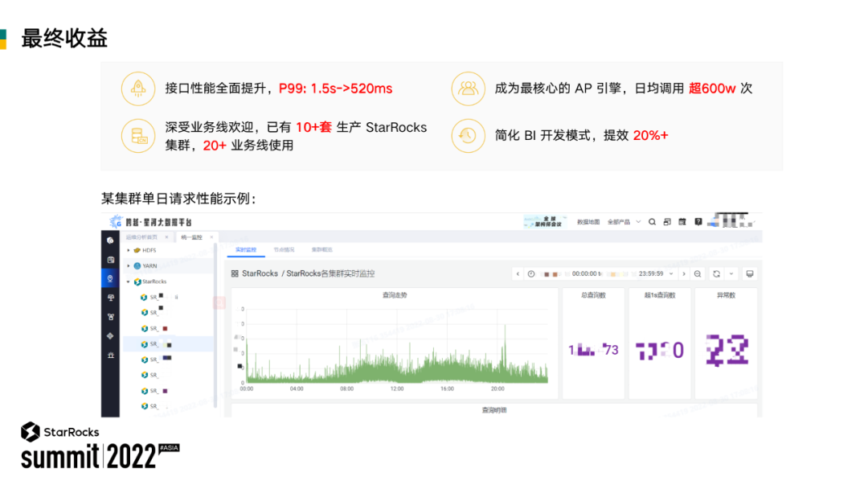This screenshot has height=489, width=868.
Task: Switch to the 实时监控 tab
Action: click(246, 250)
